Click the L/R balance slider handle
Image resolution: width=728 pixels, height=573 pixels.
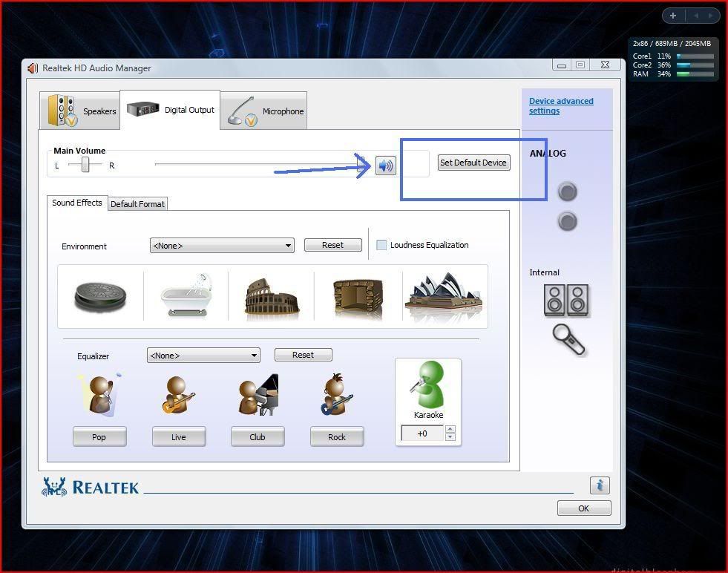coord(85,165)
